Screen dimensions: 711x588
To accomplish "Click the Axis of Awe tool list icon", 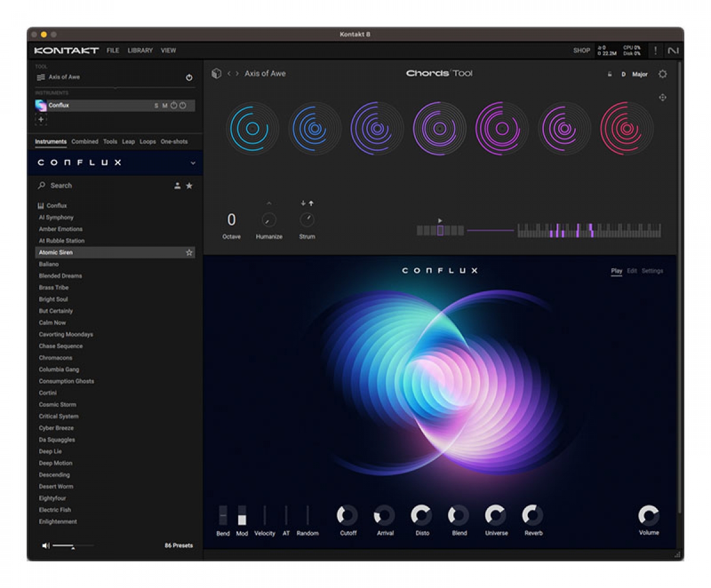I will pos(41,77).
